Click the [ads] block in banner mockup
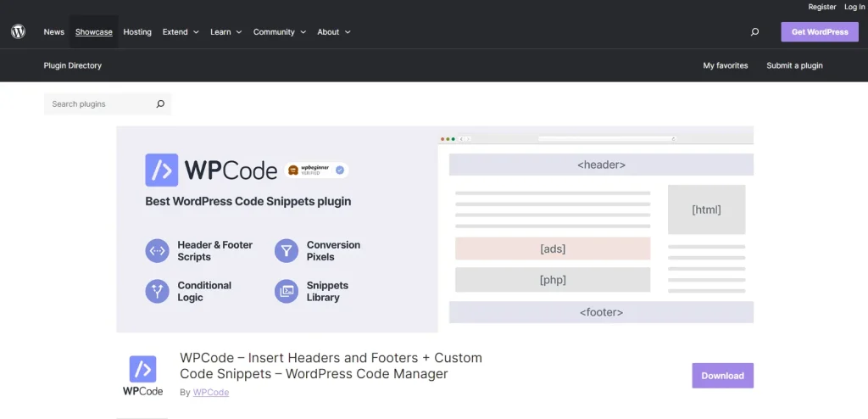Image resolution: width=868 pixels, height=419 pixels. [x=553, y=249]
